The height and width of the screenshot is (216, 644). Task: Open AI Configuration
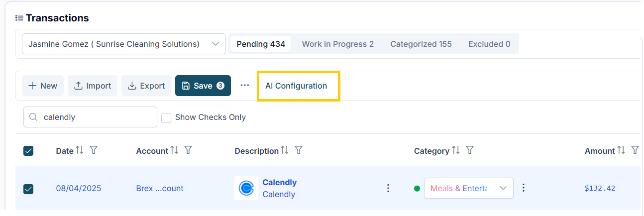[x=296, y=86]
